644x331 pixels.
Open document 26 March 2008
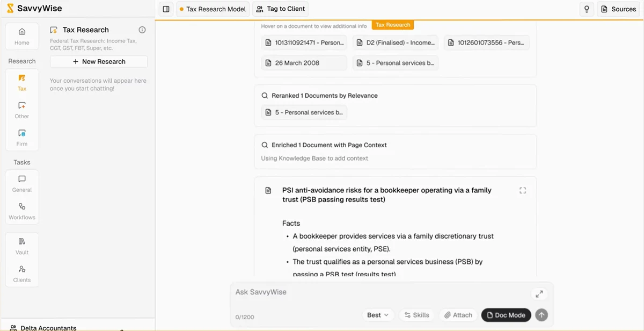click(304, 63)
